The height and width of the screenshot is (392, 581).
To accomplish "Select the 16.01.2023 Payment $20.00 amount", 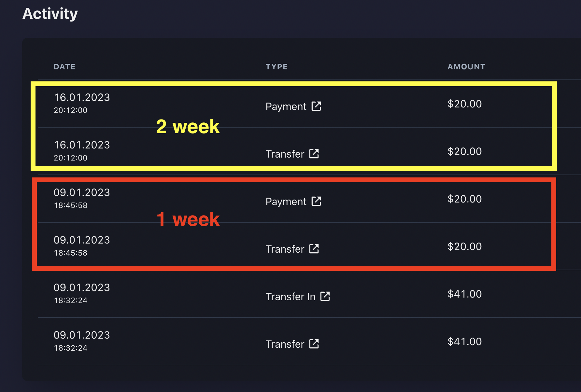I will pyautogui.click(x=465, y=104).
